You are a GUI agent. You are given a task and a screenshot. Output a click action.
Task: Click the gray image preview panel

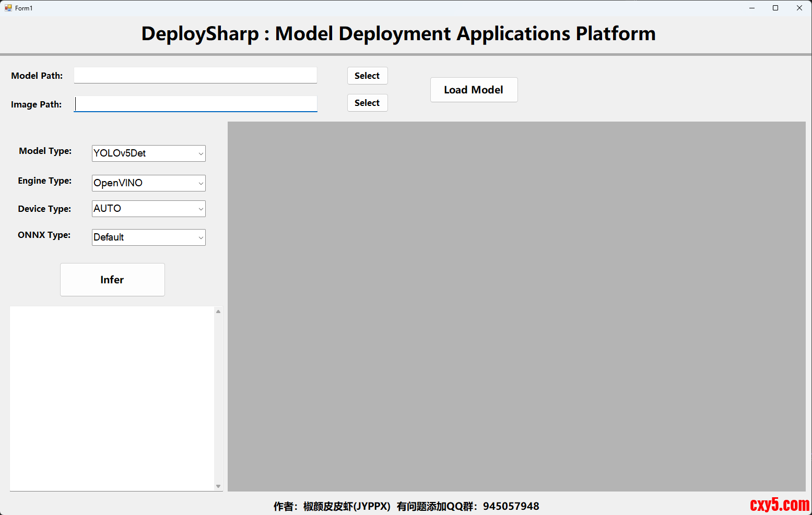pos(516,306)
